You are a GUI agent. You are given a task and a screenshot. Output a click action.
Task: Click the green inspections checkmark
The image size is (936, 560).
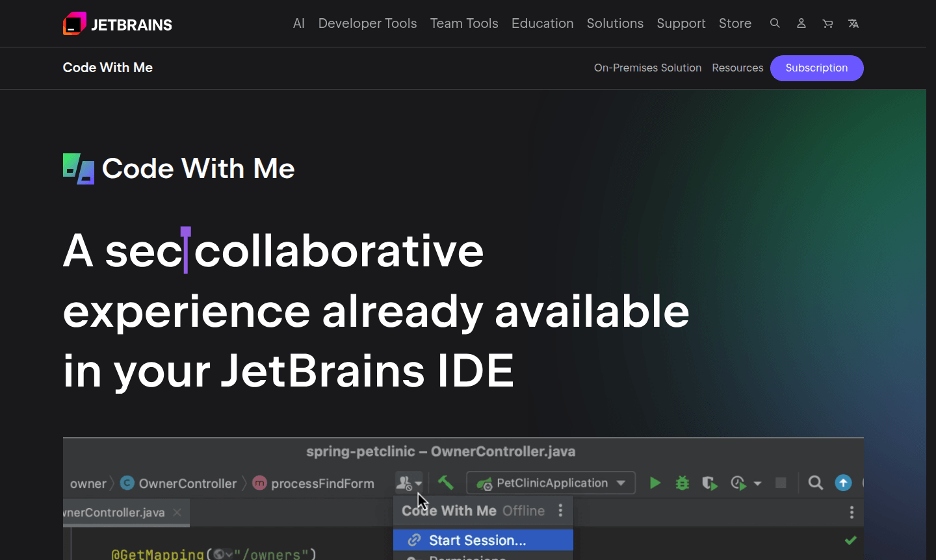tap(850, 539)
